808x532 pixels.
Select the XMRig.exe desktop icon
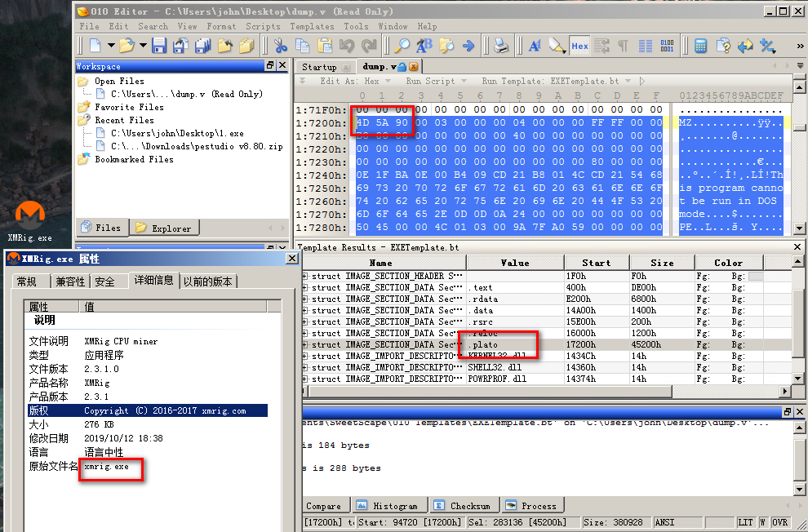click(29, 221)
